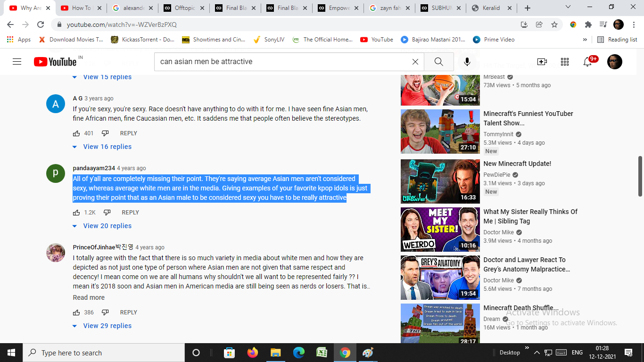Open the YouTube hamburger guide menu

[x=17, y=62]
